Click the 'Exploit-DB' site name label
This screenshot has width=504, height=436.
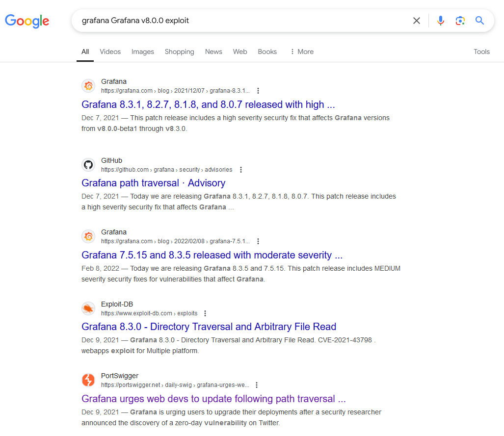click(117, 304)
